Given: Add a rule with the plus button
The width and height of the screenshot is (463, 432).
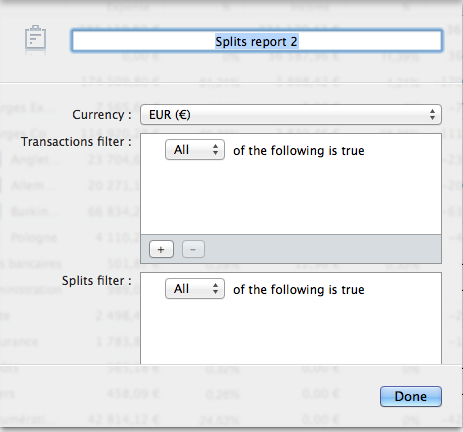Looking at the screenshot, I should pos(161,249).
